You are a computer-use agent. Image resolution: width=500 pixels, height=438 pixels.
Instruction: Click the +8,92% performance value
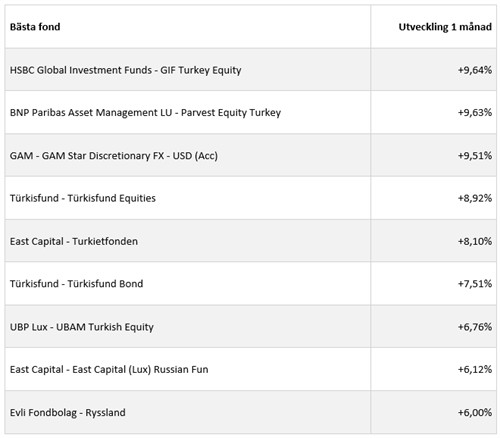[x=475, y=198]
